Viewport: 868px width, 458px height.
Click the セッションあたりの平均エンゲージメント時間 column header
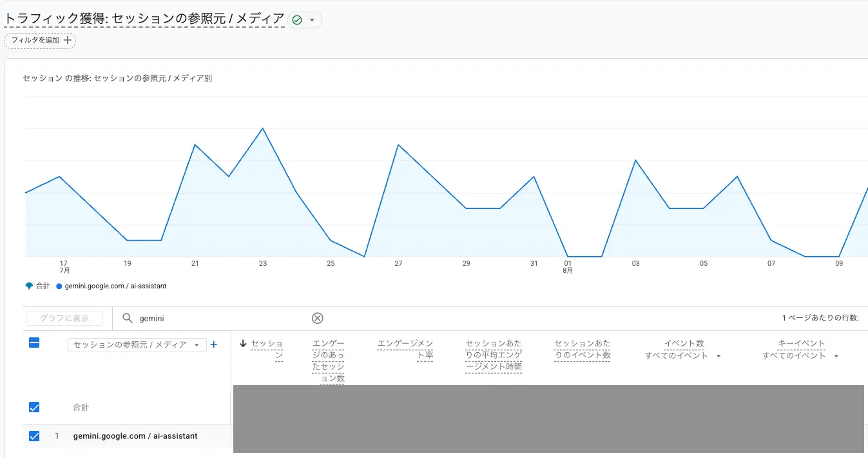[x=494, y=355]
